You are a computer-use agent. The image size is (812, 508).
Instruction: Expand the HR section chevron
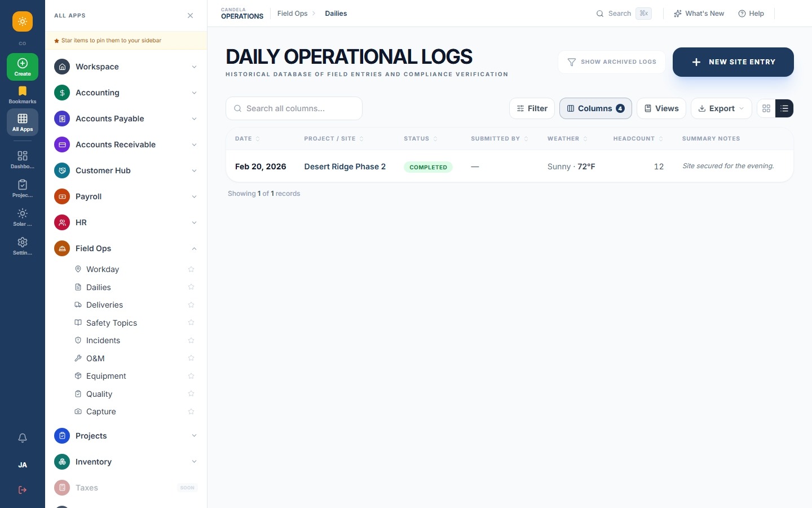click(x=194, y=222)
